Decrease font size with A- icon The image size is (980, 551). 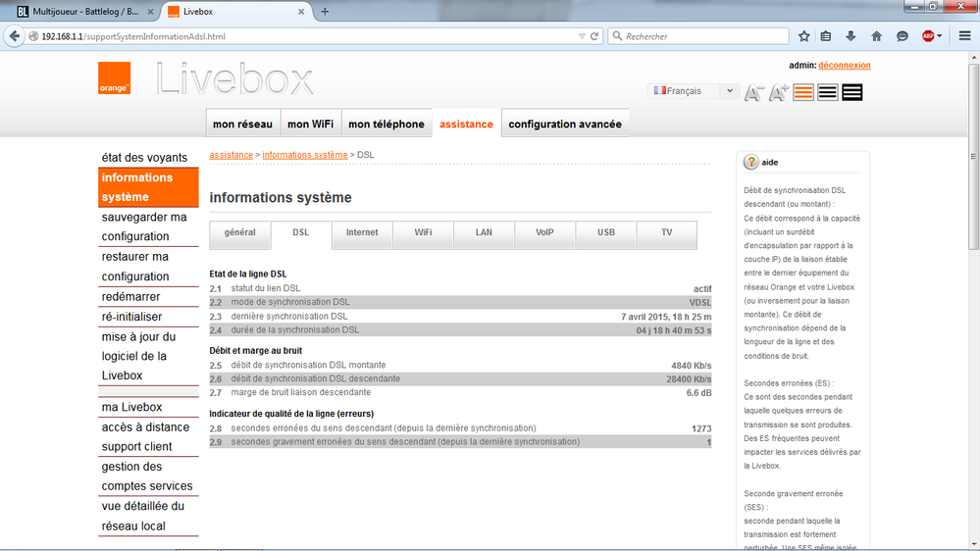(x=753, y=92)
